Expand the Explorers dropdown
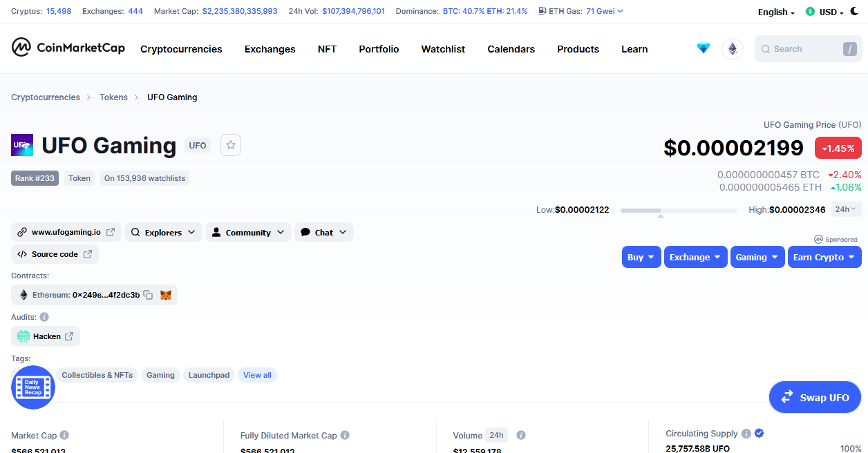The width and height of the screenshot is (868, 453). [163, 232]
